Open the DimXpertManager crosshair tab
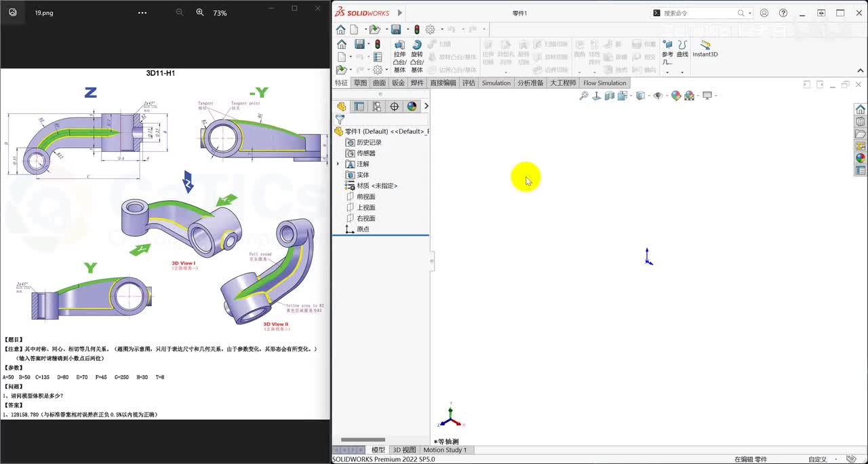The image size is (868, 464). click(x=394, y=107)
